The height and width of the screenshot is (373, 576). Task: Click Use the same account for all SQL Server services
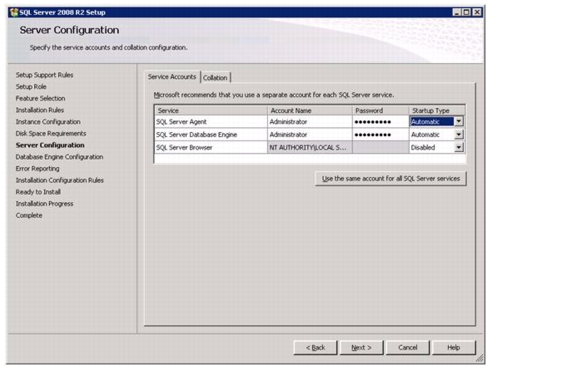coord(391,179)
